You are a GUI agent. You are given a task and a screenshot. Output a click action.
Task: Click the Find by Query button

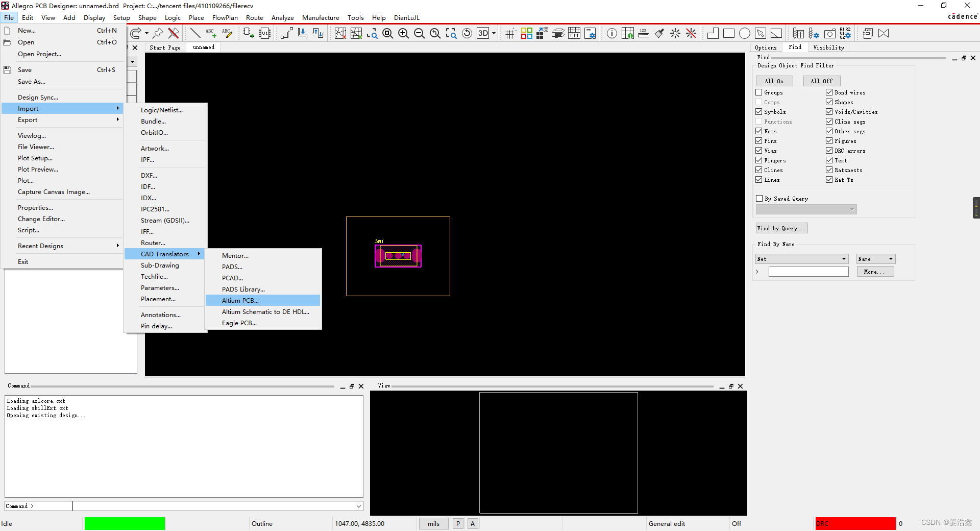[x=781, y=228]
